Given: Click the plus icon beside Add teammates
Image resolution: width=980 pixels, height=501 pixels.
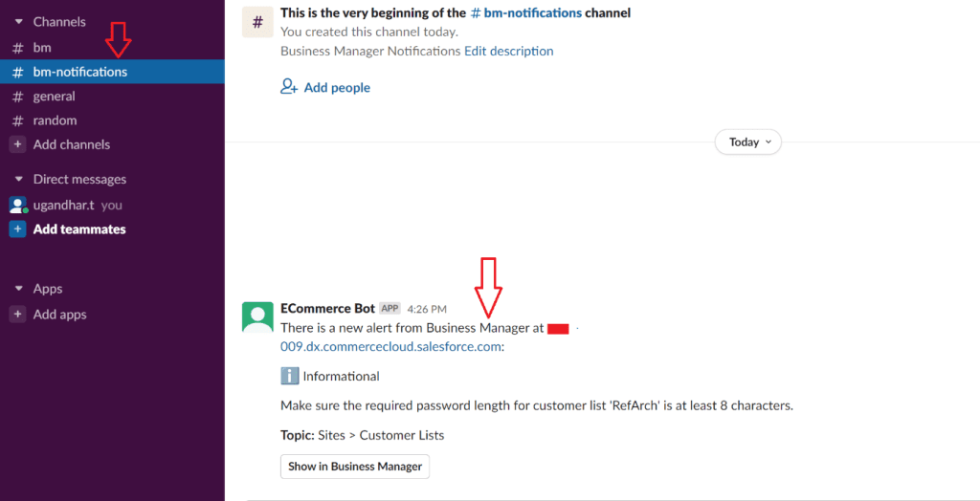Looking at the screenshot, I should point(17,229).
